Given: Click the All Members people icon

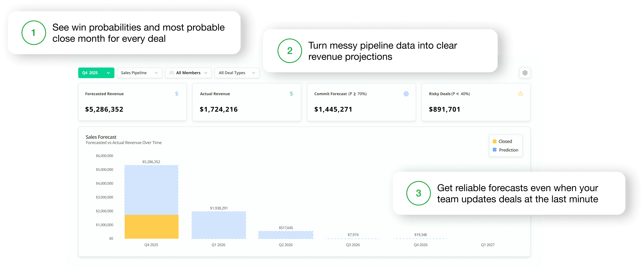Looking at the screenshot, I should coord(172,73).
